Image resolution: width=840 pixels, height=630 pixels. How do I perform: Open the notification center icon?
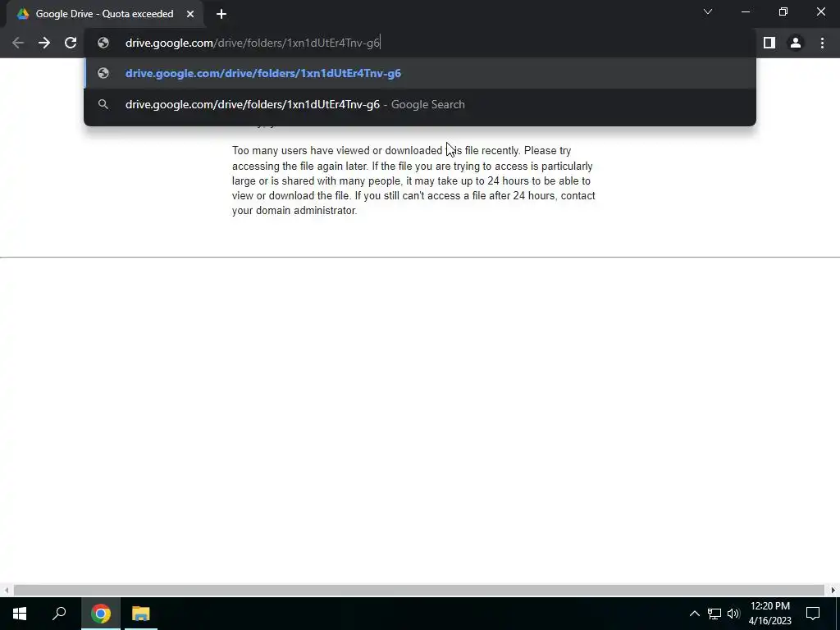click(x=813, y=614)
